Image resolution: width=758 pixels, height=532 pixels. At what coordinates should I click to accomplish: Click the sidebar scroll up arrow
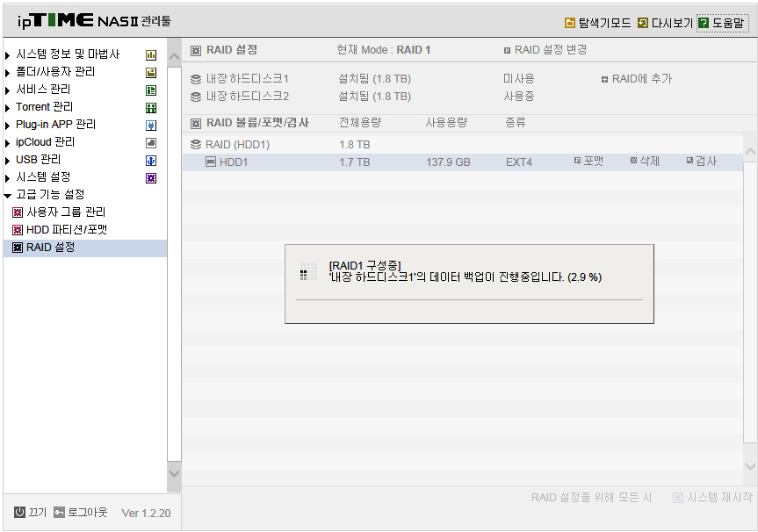(174, 57)
